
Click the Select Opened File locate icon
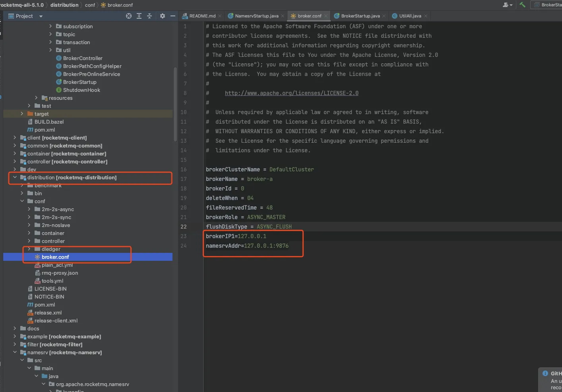129,16
